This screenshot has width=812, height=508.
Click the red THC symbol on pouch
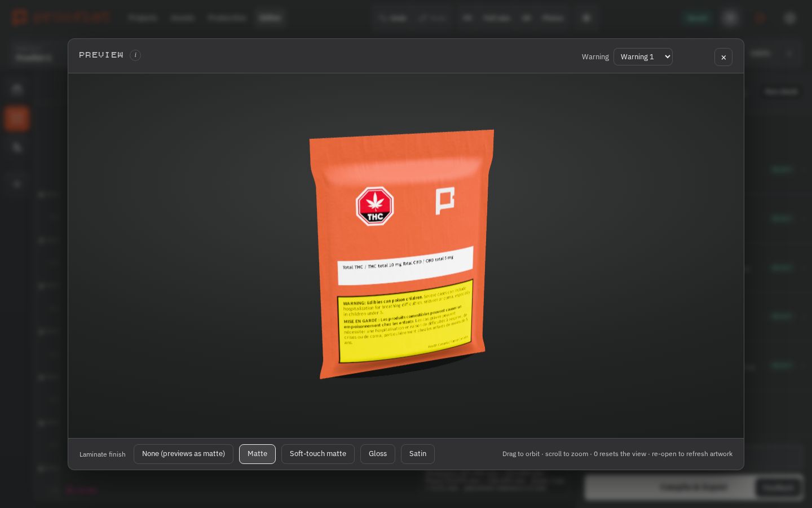(374, 207)
